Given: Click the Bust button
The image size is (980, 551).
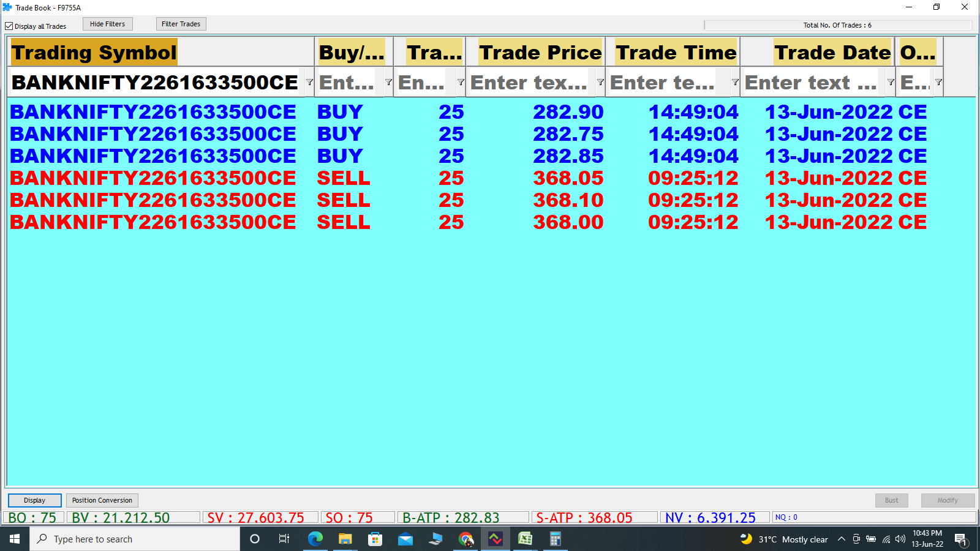Looking at the screenshot, I should tap(891, 500).
